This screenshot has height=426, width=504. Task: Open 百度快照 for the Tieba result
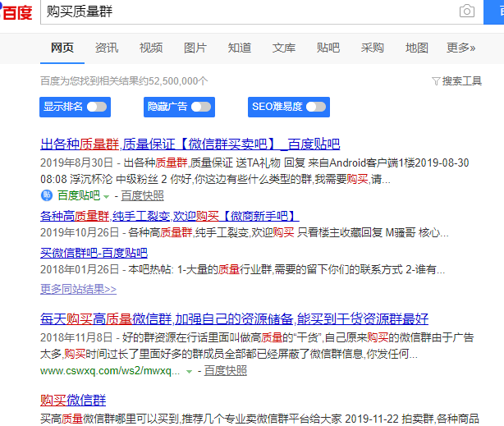[142, 195]
